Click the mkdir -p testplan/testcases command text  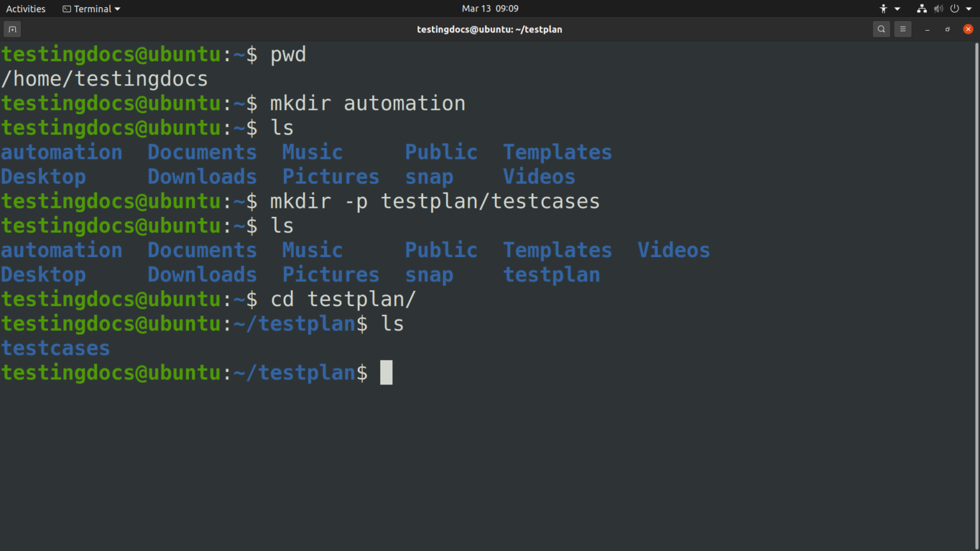click(x=434, y=202)
